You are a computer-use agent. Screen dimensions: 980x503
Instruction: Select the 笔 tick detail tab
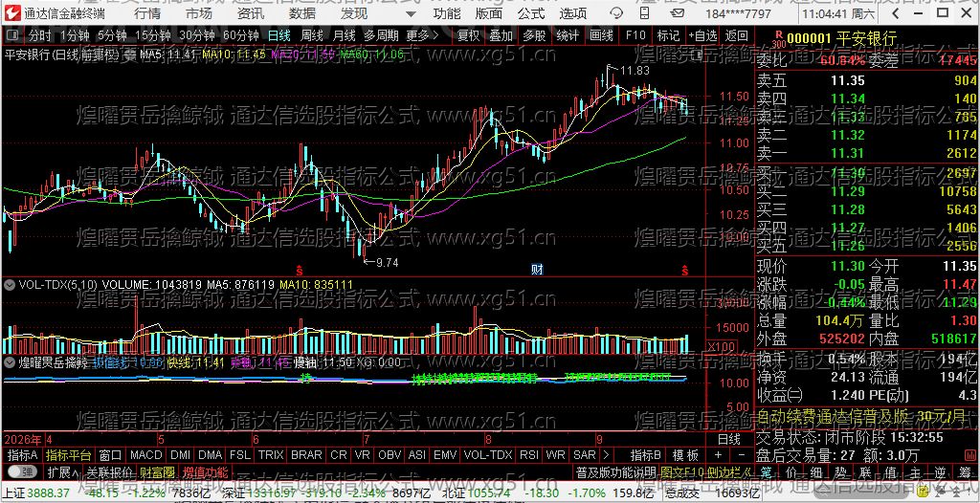[x=767, y=471]
